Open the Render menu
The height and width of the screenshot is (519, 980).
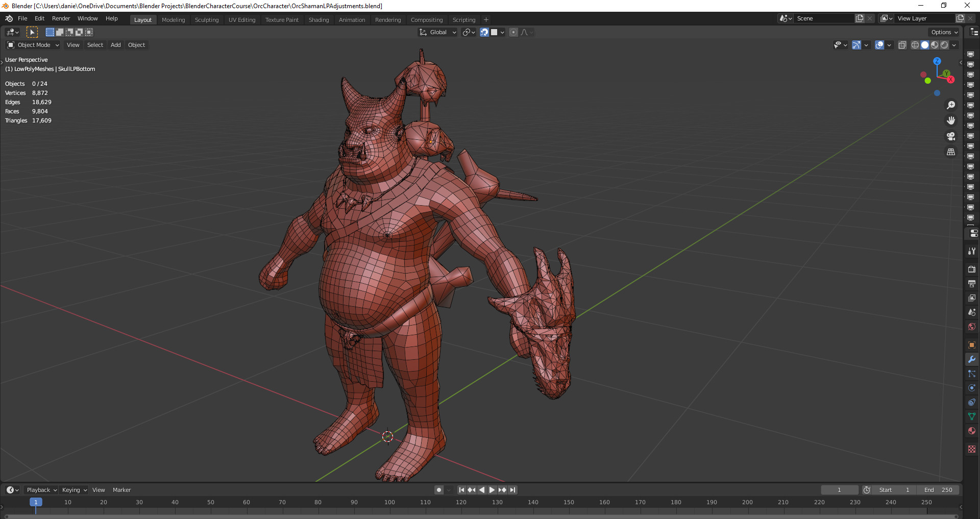pos(61,18)
